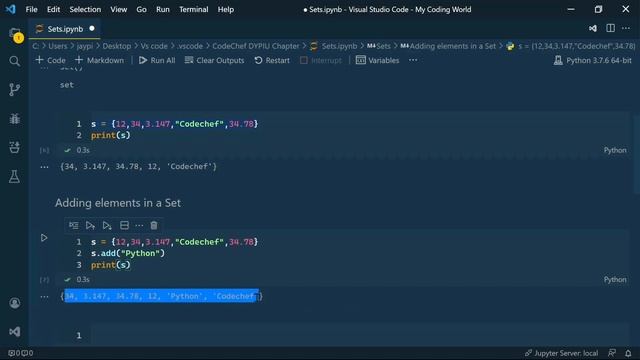Open the Run menu
640x360 pixels.
coord(162,9)
